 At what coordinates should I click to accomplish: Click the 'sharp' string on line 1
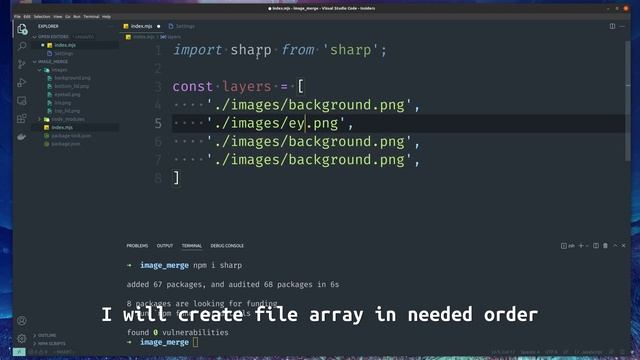351,50
